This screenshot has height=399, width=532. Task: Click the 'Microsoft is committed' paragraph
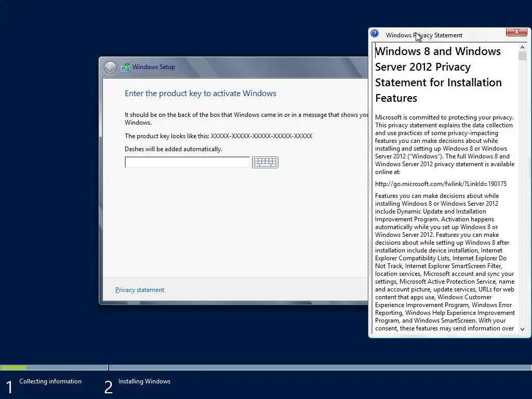445,144
